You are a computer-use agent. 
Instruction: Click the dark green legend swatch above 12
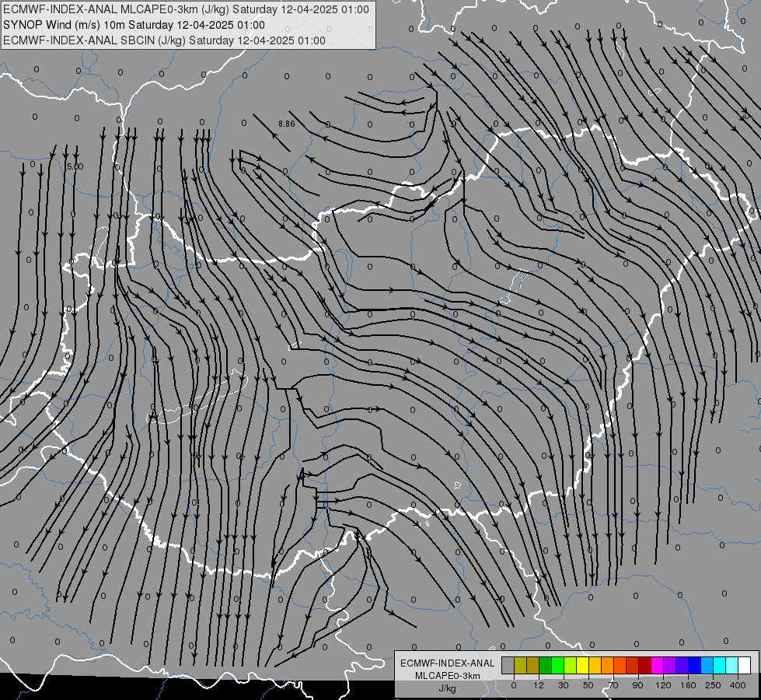(545, 665)
